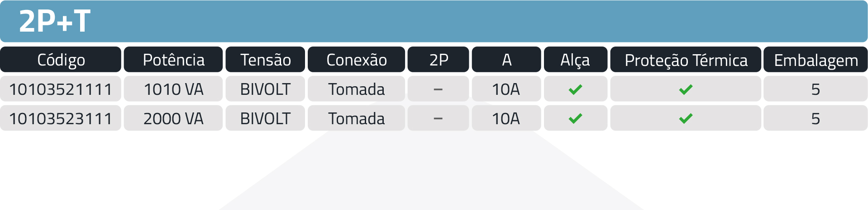This screenshot has width=868, height=210.
Task: Select the Proteção Térmica column header
Action: coord(686,60)
